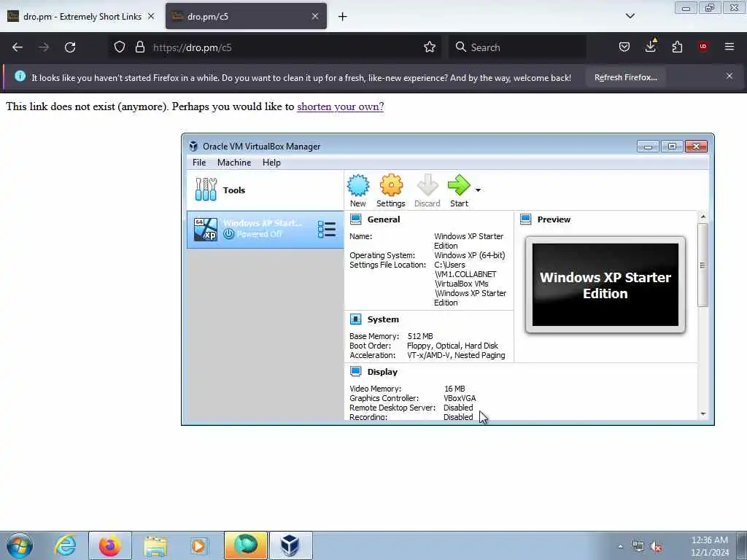Click the '512 MB' base memory value
The image size is (747, 560).
pyautogui.click(x=420, y=336)
